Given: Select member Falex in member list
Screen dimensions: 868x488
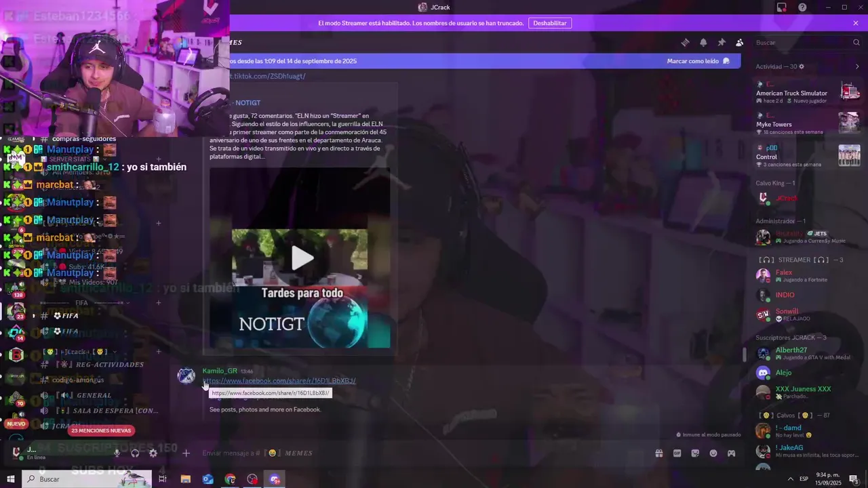Looking at the screenshot, I should pos(808,275).
